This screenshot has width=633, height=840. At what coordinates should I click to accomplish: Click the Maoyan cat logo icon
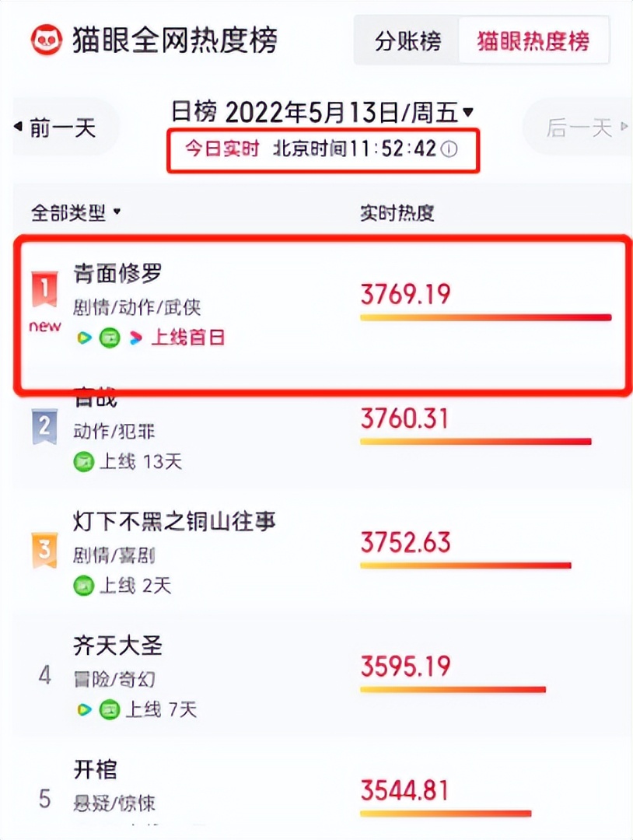click(46, 40)
